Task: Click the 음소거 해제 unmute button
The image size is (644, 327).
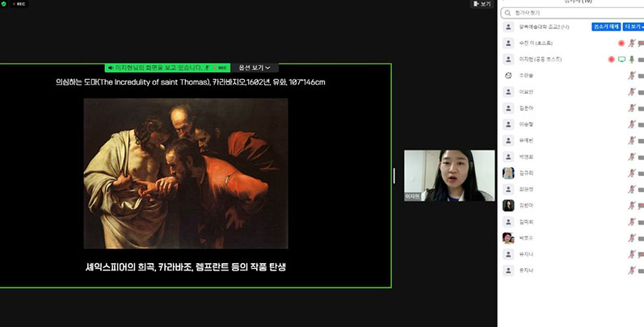Action: (606, 27)
